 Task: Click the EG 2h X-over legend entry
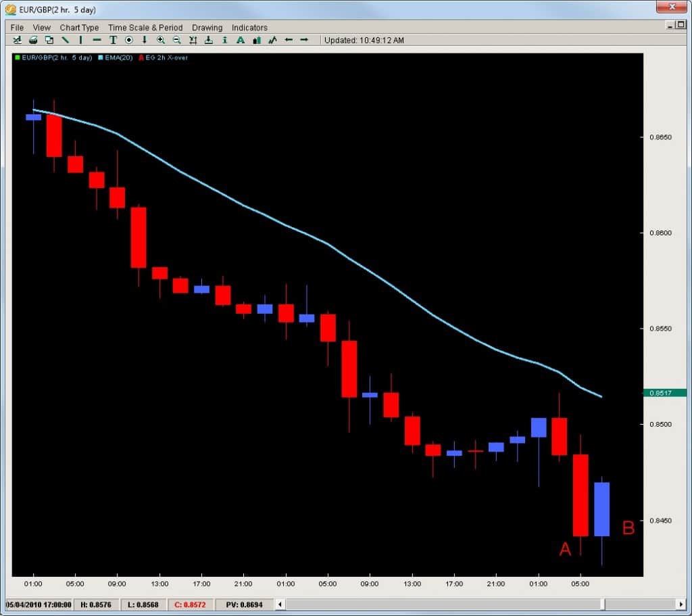click(166, 57)
